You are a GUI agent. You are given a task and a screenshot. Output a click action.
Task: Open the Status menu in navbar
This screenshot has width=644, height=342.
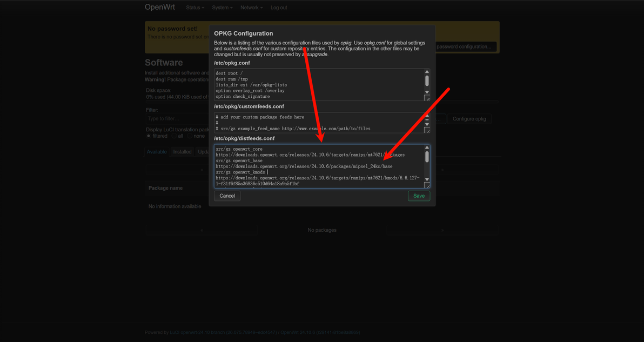coord(195,8)
